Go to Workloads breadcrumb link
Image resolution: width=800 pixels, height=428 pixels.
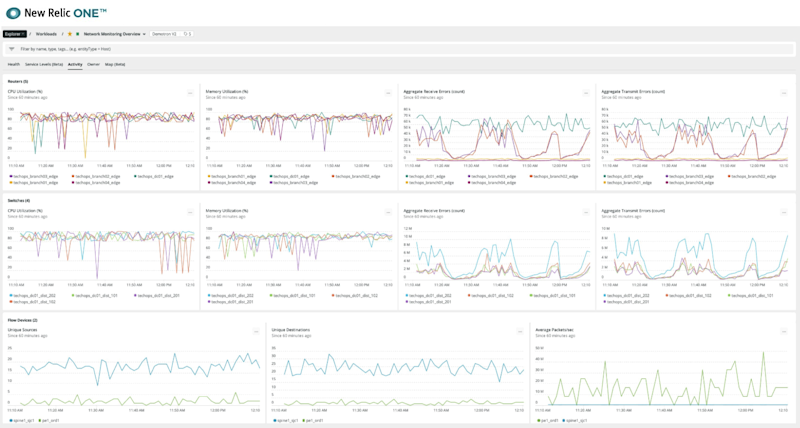(46, 34)
